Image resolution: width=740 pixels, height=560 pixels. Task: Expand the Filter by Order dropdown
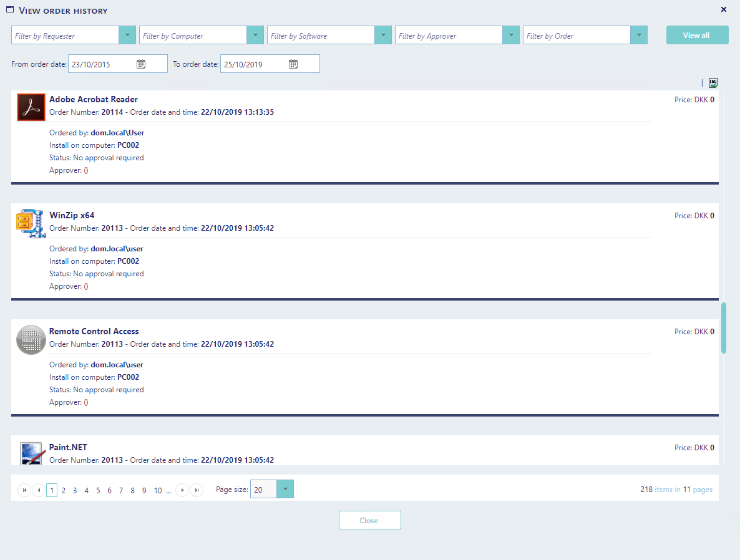click(x=639, y=36)
